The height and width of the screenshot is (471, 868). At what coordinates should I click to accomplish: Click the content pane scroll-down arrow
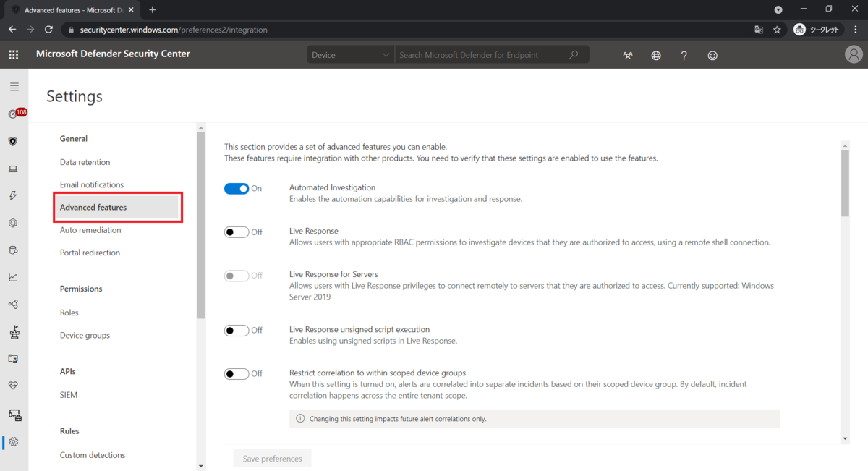pos(845,438)
